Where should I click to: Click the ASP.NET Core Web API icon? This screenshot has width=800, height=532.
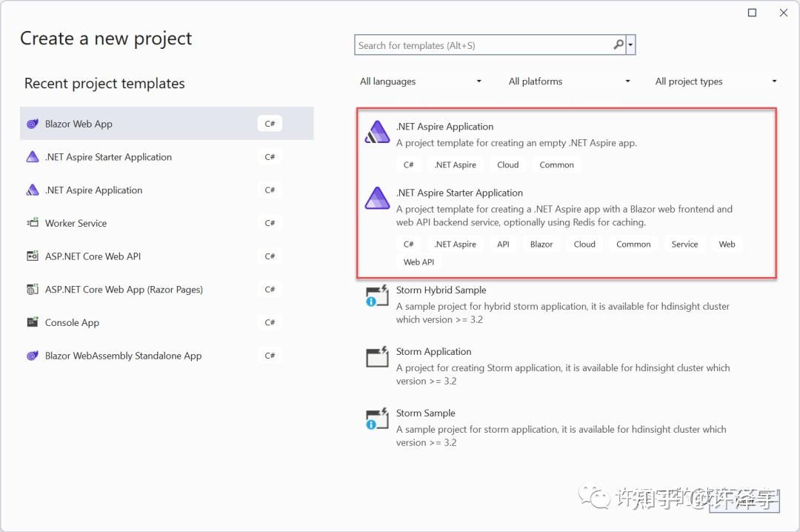(33, 256)
